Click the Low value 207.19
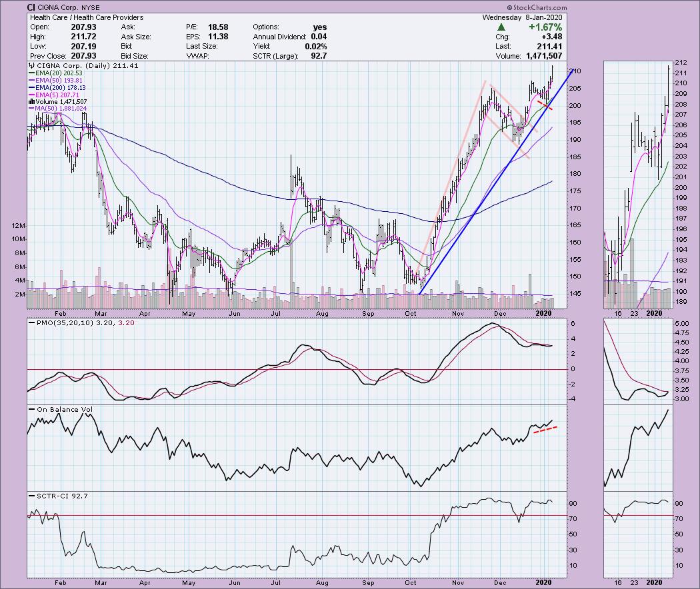Viewport: 700px width, 589px height. 83,47
